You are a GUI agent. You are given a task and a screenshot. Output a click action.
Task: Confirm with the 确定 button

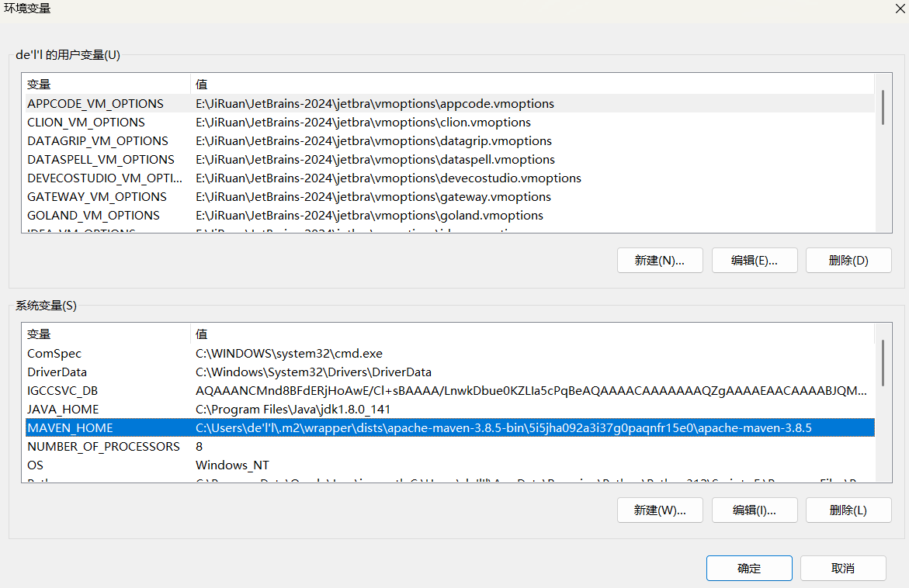coord(749,569)
